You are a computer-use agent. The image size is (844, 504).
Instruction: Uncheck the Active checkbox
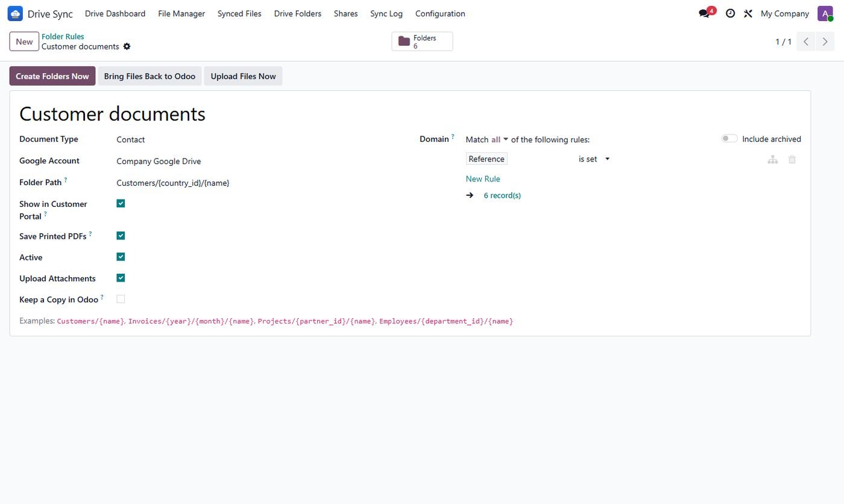(121, 257)
